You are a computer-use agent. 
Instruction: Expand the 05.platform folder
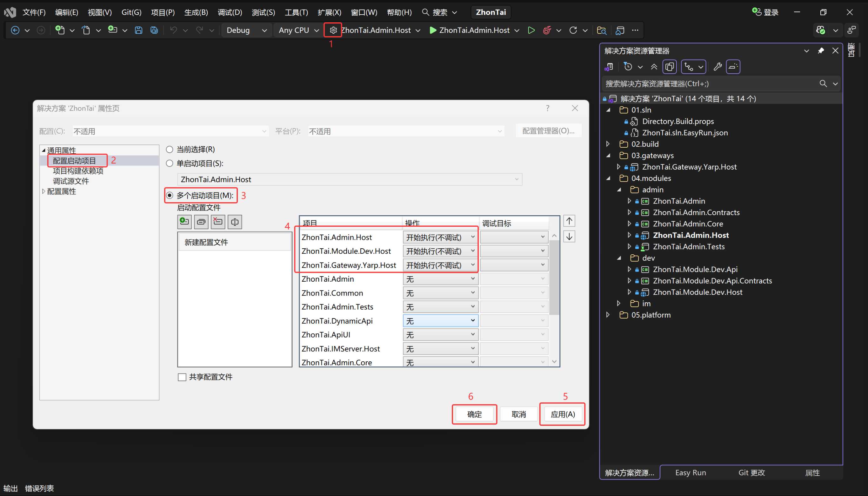coord(608,315)
